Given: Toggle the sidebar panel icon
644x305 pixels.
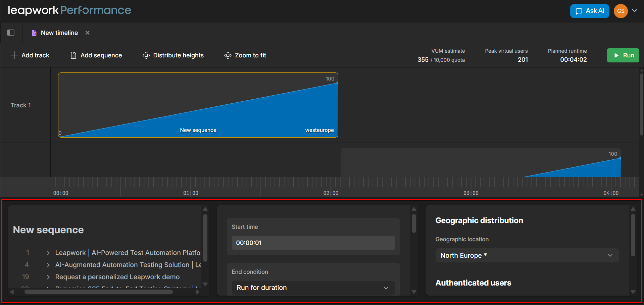Looking at the screenshot, I should (x=11, y=33).
